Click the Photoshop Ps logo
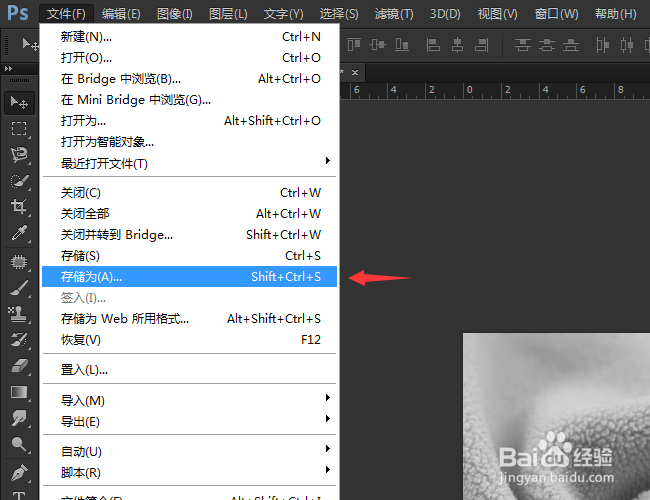Screen dimensions: 650x500 18,13
